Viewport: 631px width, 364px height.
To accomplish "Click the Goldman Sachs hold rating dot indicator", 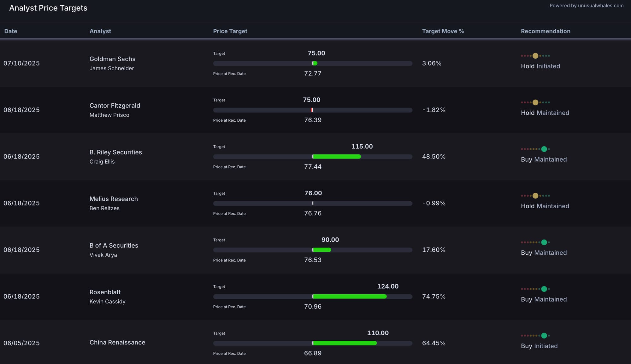I will pyautogui.click(x=535, y=56).
